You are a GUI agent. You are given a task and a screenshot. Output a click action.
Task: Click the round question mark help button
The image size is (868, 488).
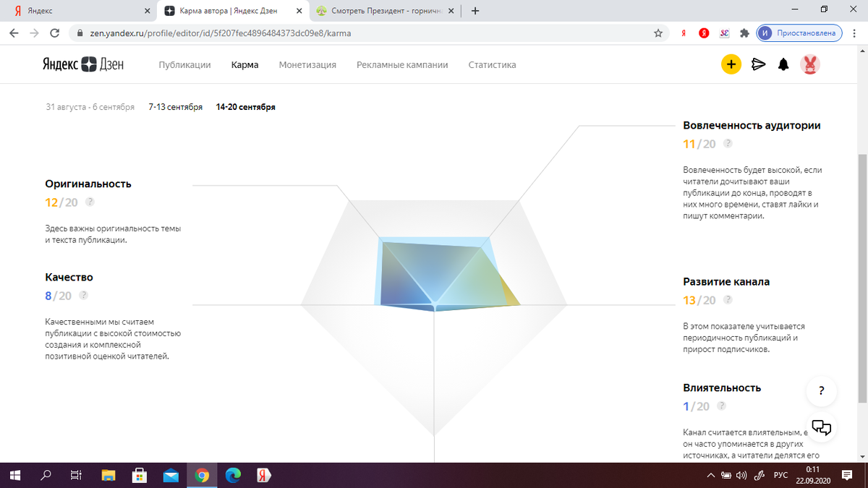coord(822,391)
